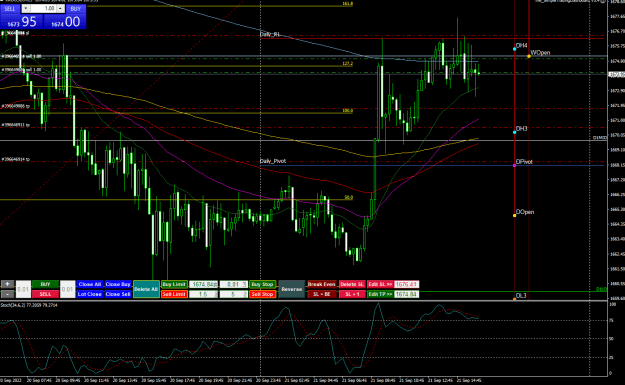Click the 1673 95 bid price tile

tap(22, 22)
